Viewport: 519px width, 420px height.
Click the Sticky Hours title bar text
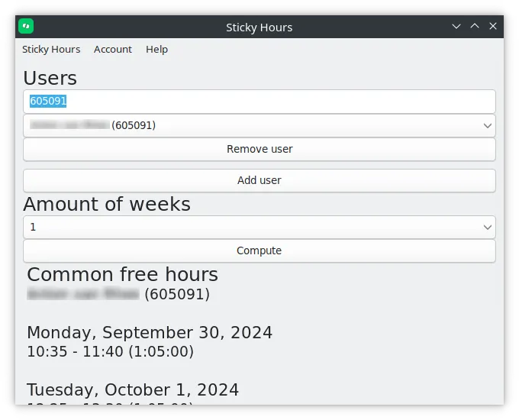tap(259, 27)
